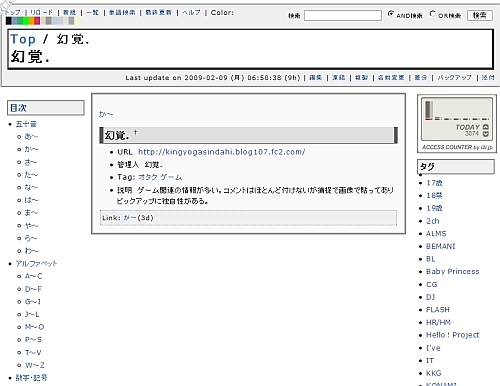This screenshot has height=386, width=500.
Task: Open the D~F alphabet entry
Action: tap(33, 289)
